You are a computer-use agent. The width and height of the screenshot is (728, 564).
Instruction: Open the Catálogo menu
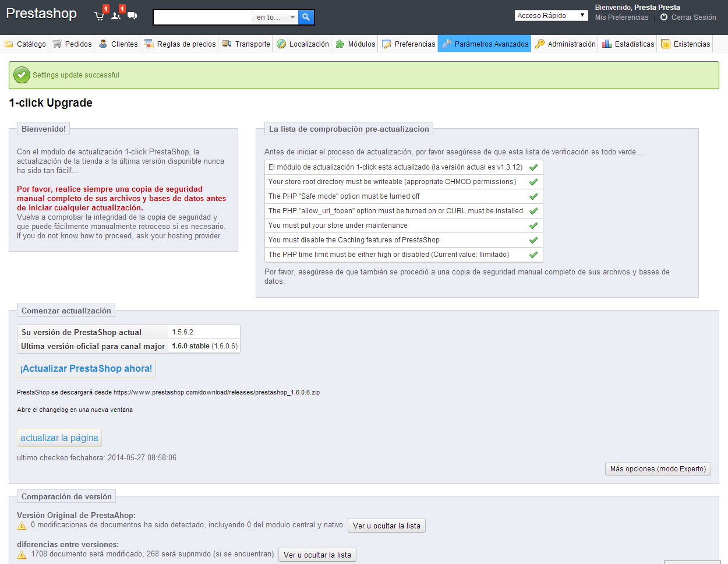coord(25,44)
